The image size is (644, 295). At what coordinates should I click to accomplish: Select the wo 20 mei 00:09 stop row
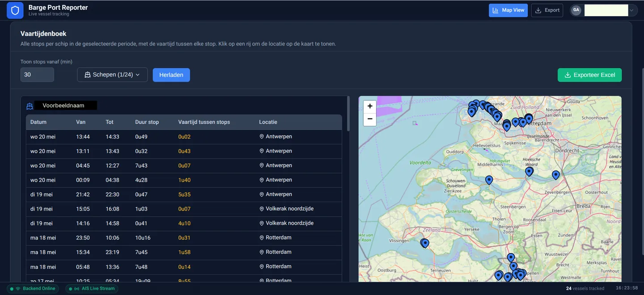(184, 180)
